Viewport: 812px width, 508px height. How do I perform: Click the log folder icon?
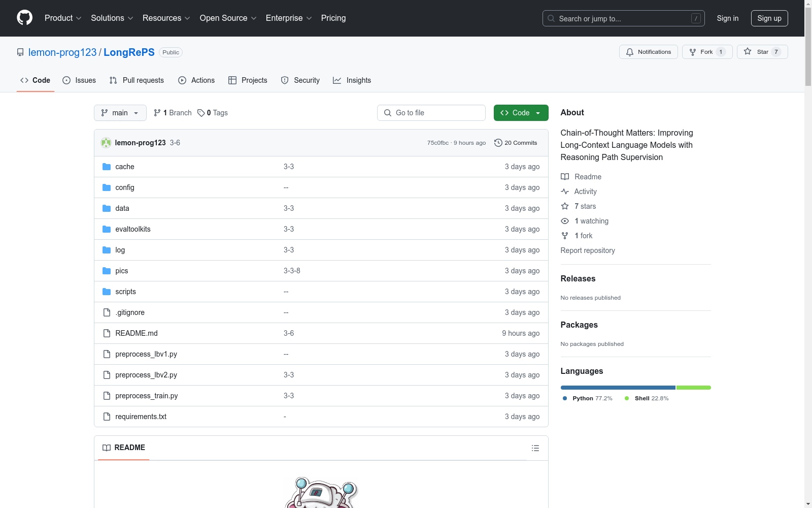[107, 250]
